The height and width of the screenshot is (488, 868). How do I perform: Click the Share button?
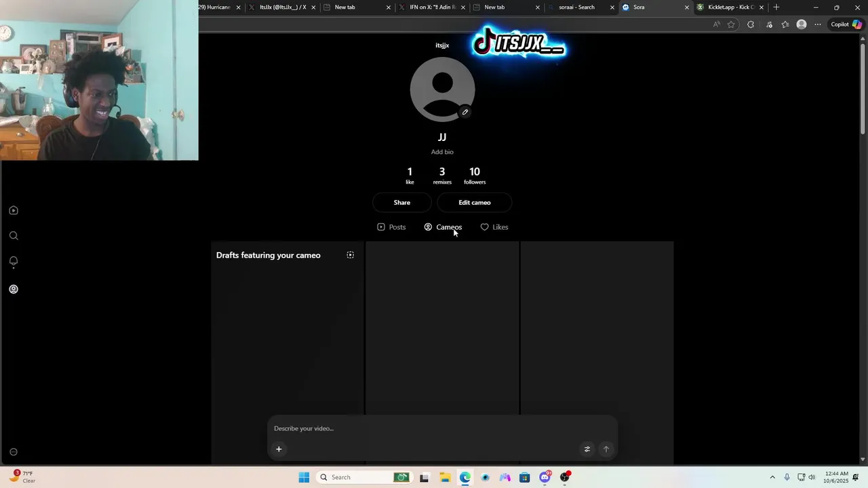coord(402,203)
